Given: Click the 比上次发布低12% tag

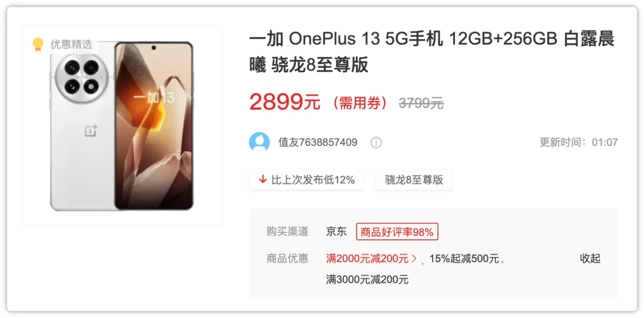Looking at the screenshot, I should click(306, 180).
